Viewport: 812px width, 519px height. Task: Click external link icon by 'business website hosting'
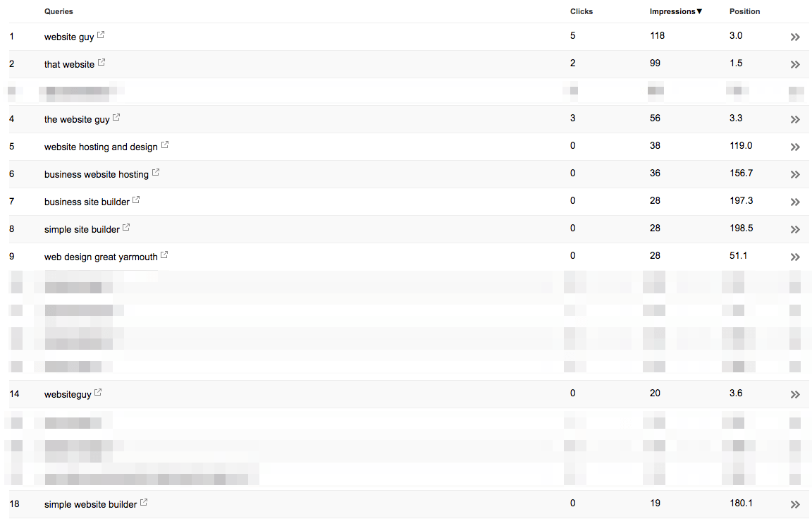click(x=156, y=172)
